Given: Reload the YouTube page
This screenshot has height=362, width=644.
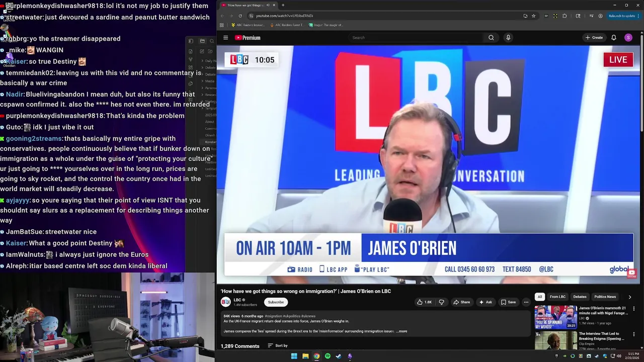Looking at the screenshot, I should (240, 16).
